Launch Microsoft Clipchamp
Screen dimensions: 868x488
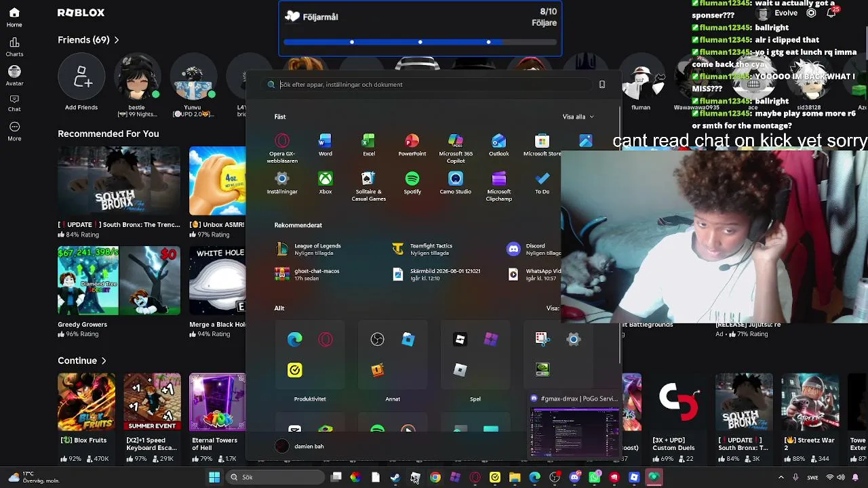pos(499,186)
